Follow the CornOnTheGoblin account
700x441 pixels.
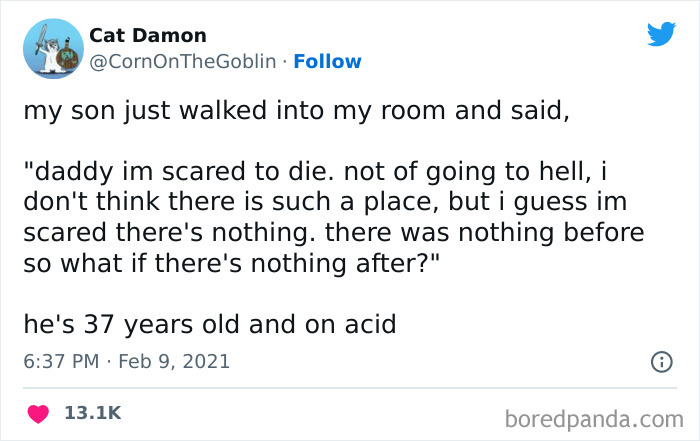click(x=325, y=62)
